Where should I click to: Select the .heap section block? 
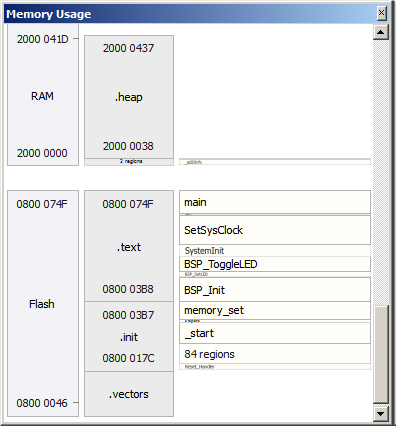(129, 97)
